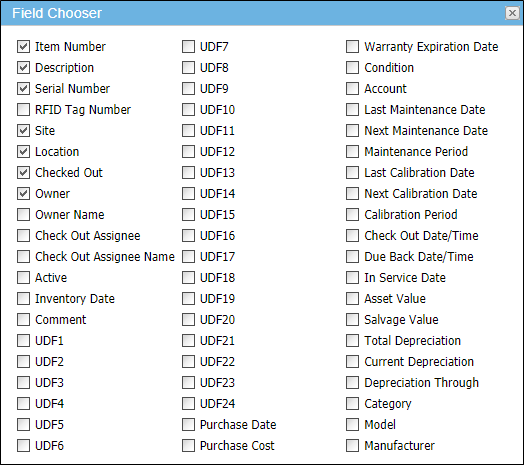Viewport: 524px width, 465px height.
Task: Enable RFID Tag Number checkbox
Action: click(x=23, y=109)
